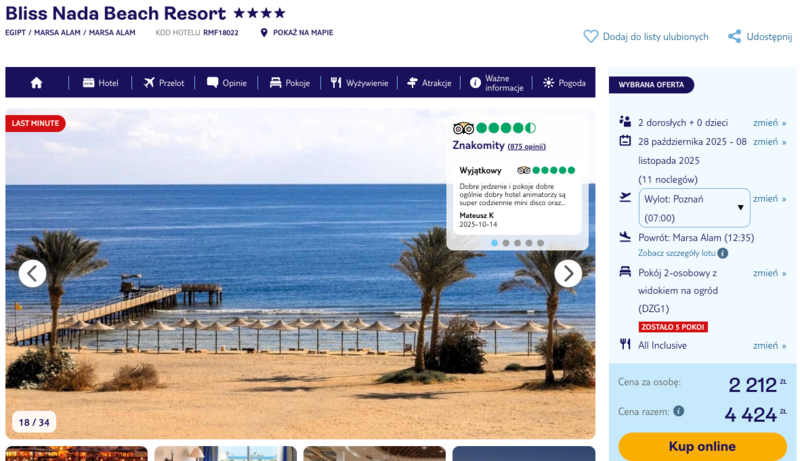Select the first review carousel dot
The height and width of the screenshot is (461, 800).
click(494, 243)
